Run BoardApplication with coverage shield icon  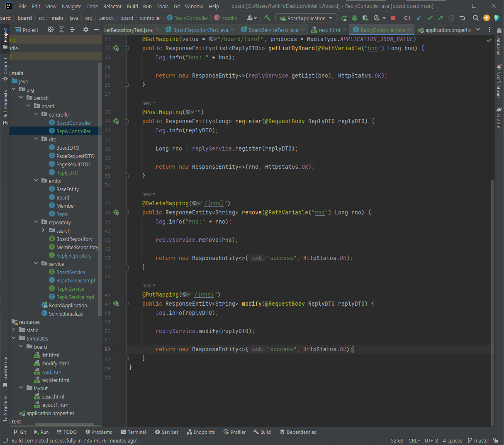tap(365, 18)
